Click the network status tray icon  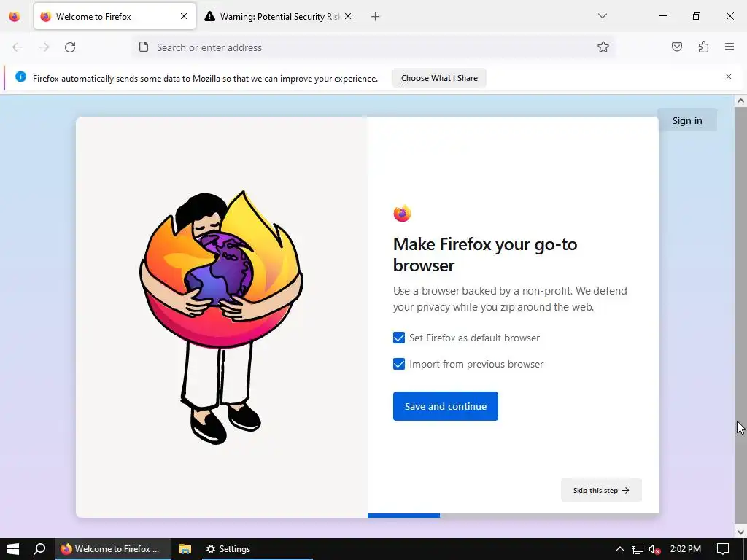click(638, 549)
